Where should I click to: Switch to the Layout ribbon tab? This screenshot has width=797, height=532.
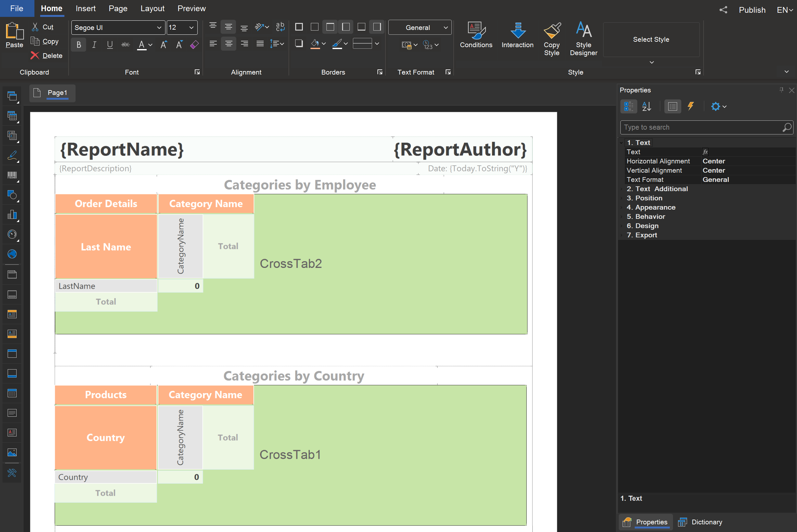click(152, 8)
